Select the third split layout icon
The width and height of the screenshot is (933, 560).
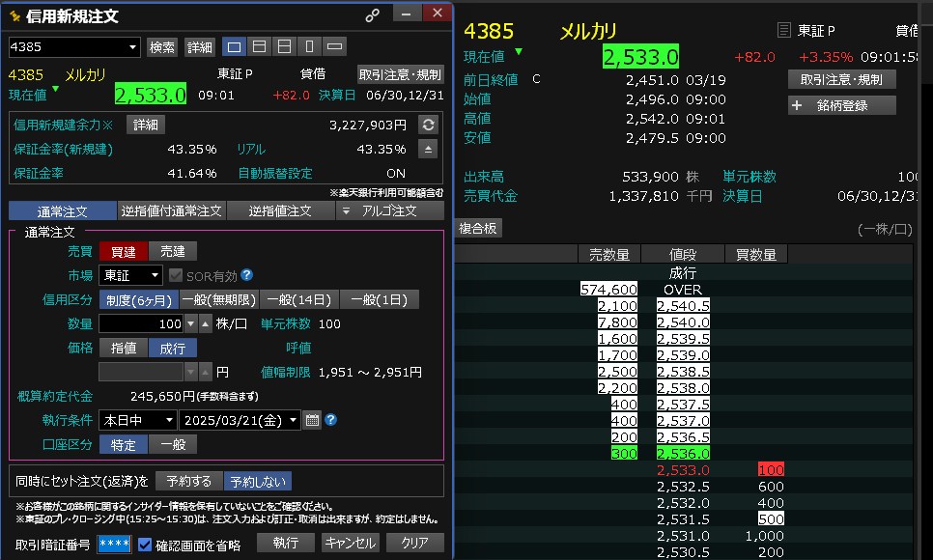click(284, 46)
